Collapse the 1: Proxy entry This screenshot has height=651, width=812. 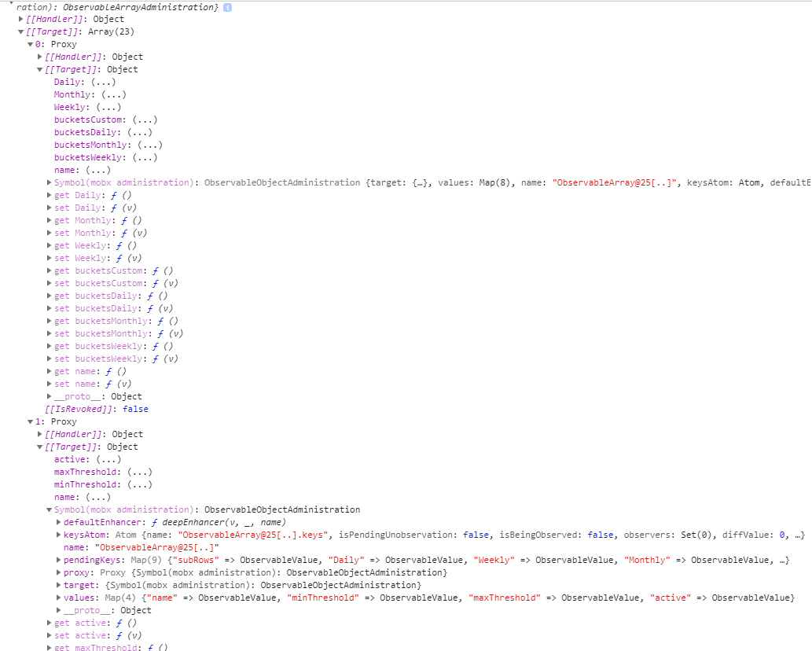(30, 421)
